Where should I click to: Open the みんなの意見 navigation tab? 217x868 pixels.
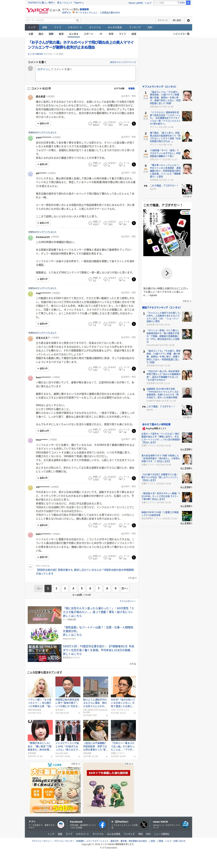pos(115,28)
